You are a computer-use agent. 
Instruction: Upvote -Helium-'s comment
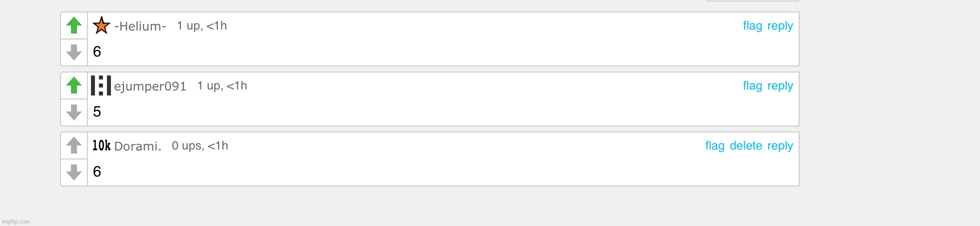pos(74,25)
